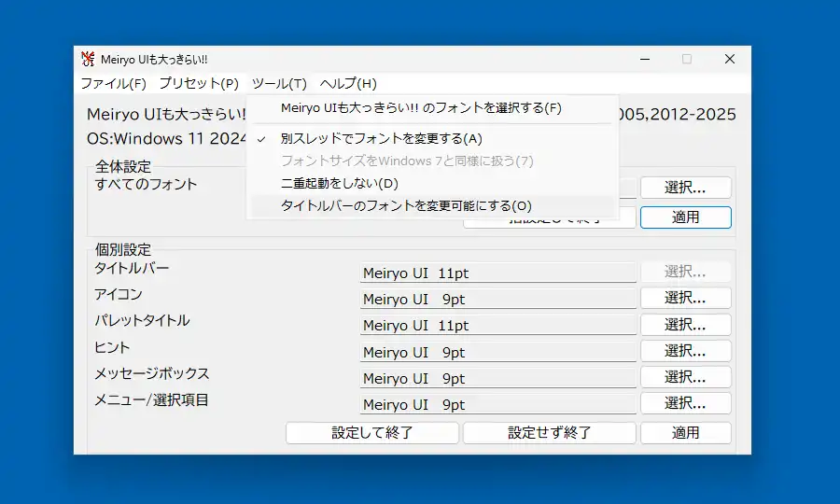Viewport: 840px width, 504px height.
Task: Click 選択... button for パレットタイトル
Action: [x=686, y=325]
